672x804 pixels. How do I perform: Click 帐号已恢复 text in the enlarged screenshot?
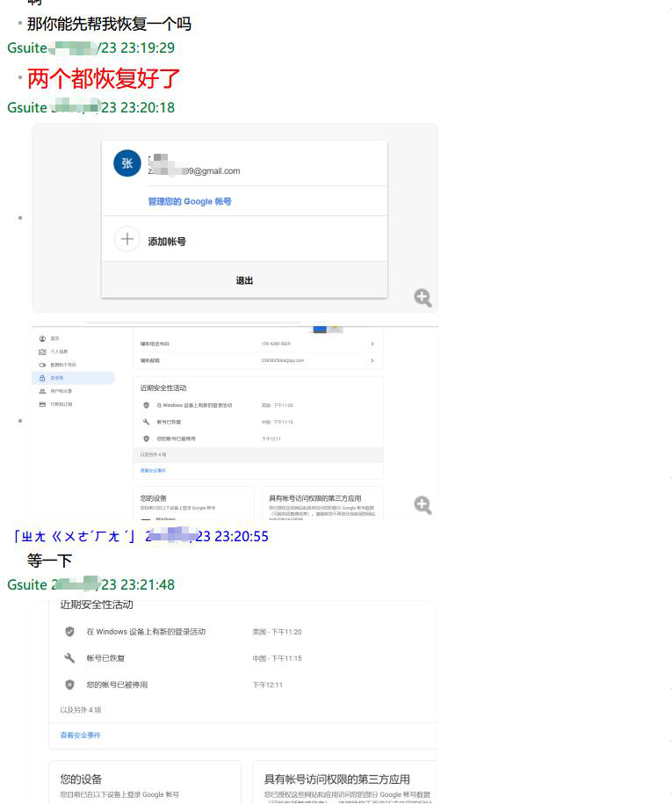pos(105,658)
